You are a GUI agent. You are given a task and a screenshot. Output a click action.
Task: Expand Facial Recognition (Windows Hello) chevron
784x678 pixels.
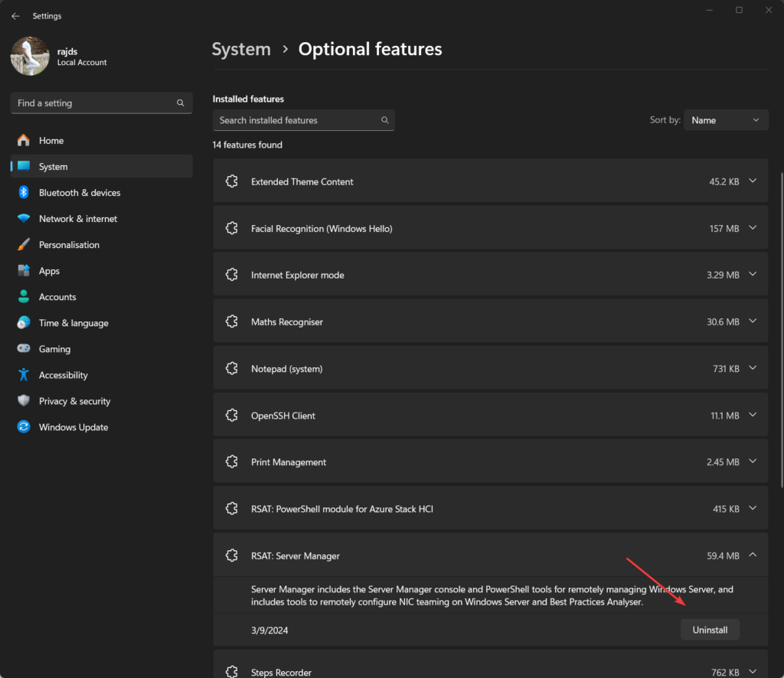click(753, 228)
